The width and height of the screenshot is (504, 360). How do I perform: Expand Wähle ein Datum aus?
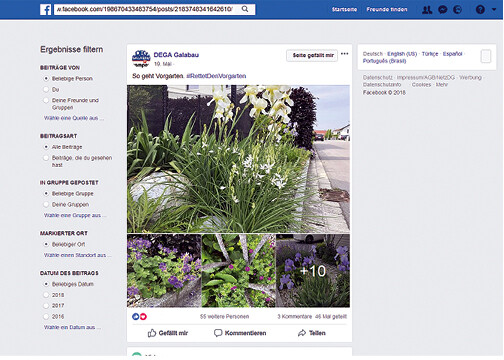coord(72,327)
